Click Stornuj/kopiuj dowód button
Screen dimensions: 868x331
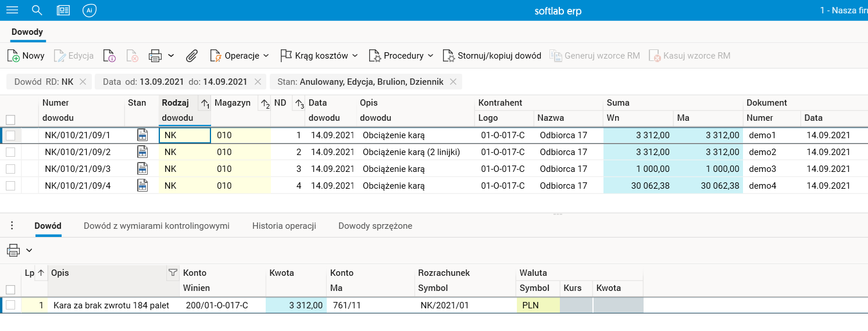(x=492, y=56)
